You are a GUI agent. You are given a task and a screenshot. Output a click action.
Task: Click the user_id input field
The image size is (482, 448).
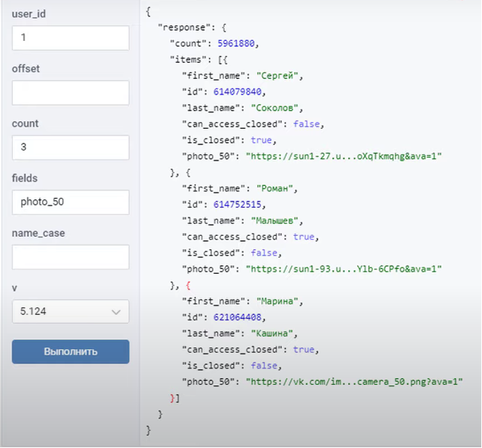71,38
